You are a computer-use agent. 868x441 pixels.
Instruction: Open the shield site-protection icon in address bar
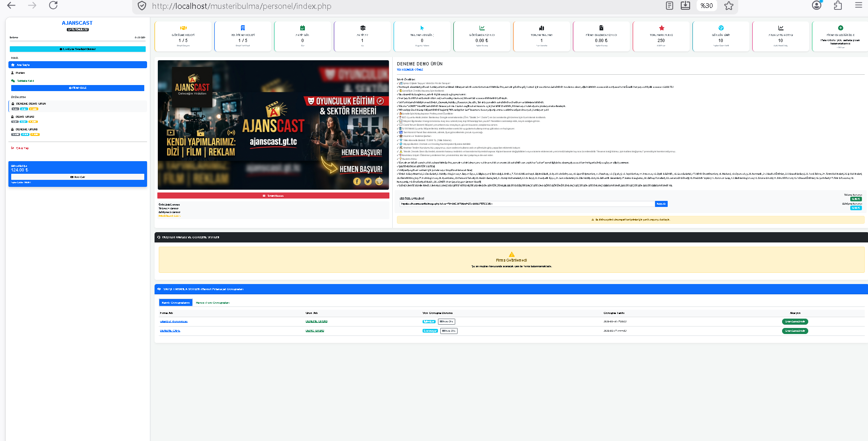[x=142, y=6]
